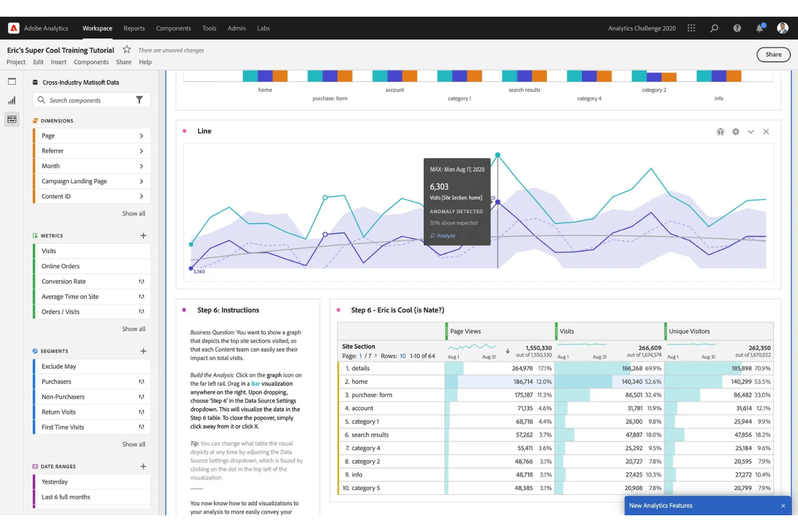
Task: Click the data source dot on Line panel
Action: point(185,131)
